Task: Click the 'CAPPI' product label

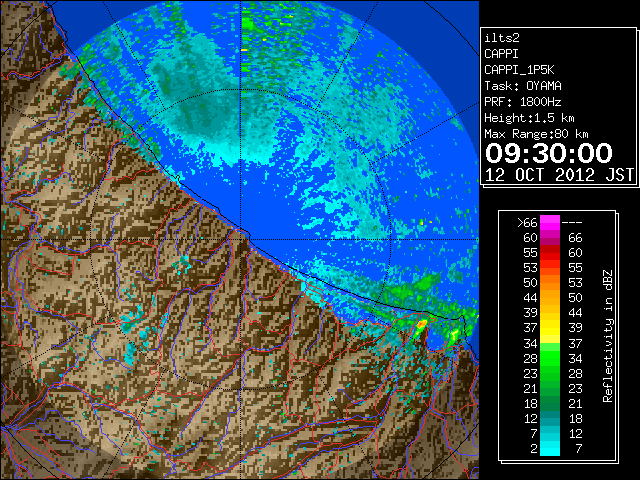Action: (x=501, y=54)
